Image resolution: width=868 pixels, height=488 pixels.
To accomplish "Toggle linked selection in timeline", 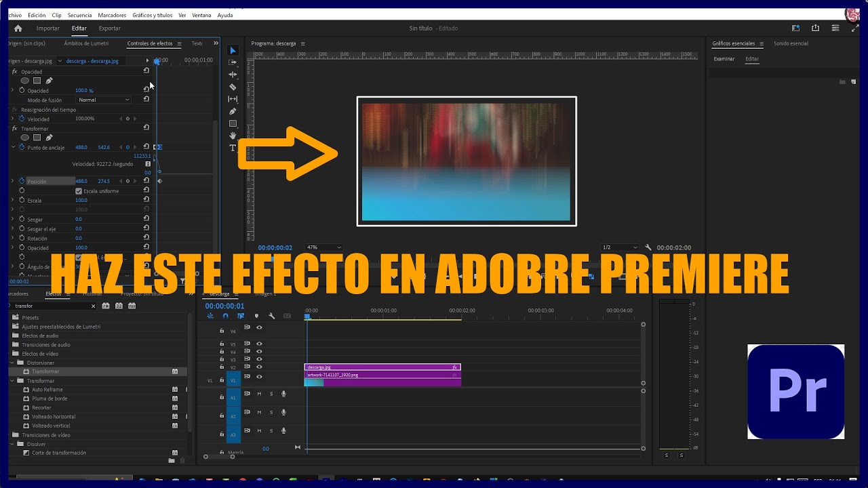I will (241, 316).
